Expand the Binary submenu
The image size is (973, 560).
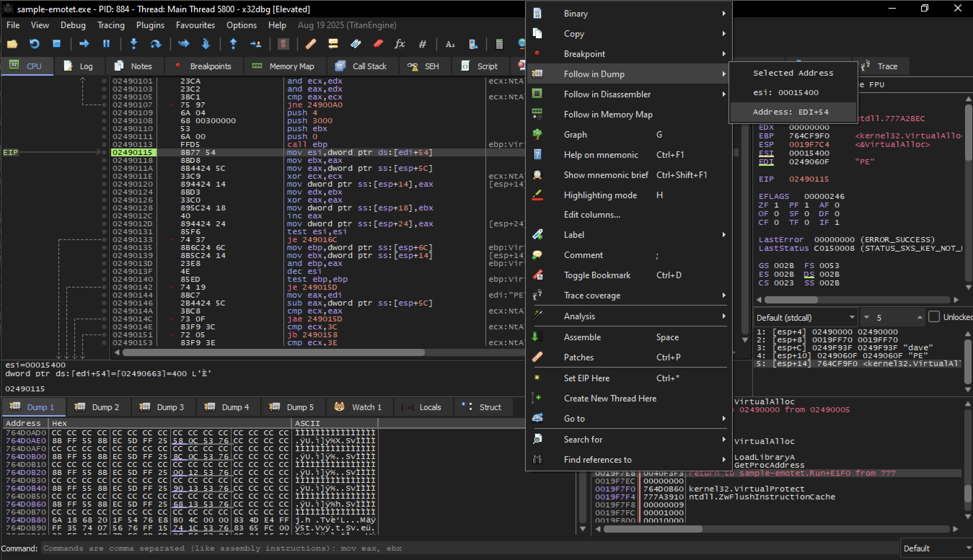(x=629, y=13)
